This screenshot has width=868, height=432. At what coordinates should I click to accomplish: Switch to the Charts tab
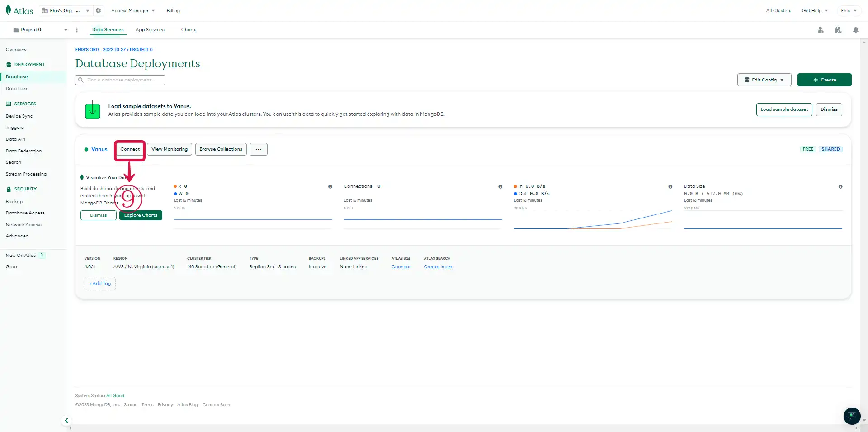(189, 30)
